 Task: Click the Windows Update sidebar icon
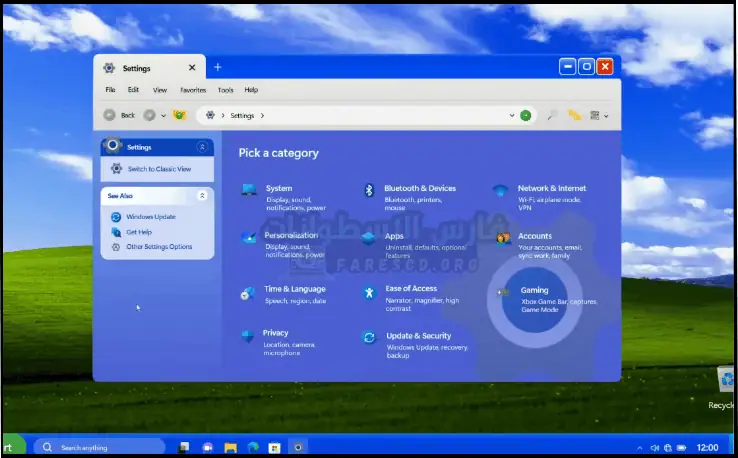[116, 217]
